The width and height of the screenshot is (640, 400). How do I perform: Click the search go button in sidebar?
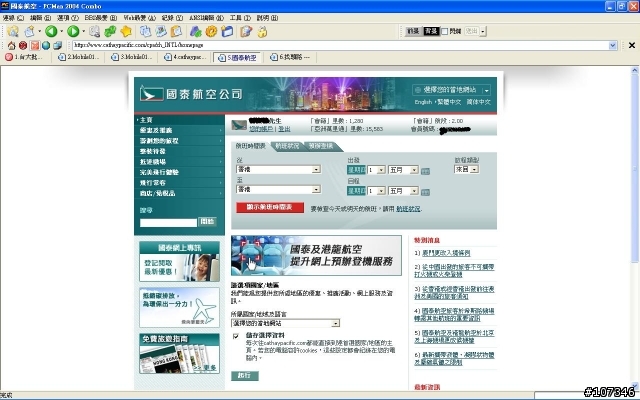point(207,222)
